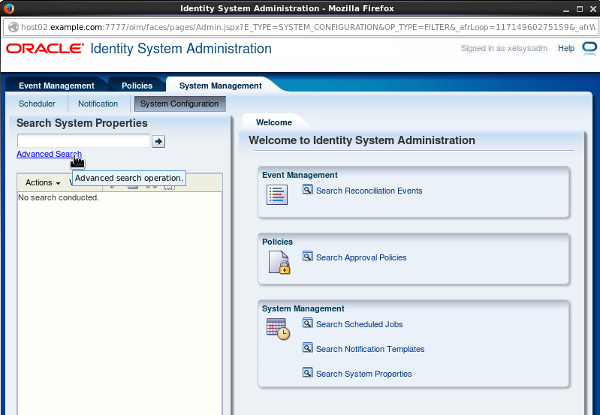Open the Advanced Search link
The image size is (600, 415).
tap(49, 154)
